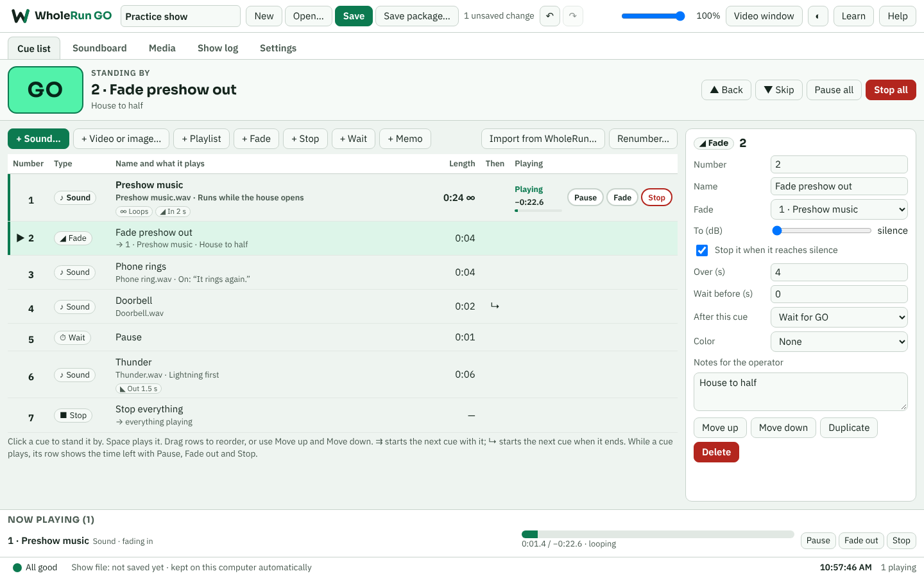Click the green All good status dot
924x578 pixels.
(x=17, y=568)
